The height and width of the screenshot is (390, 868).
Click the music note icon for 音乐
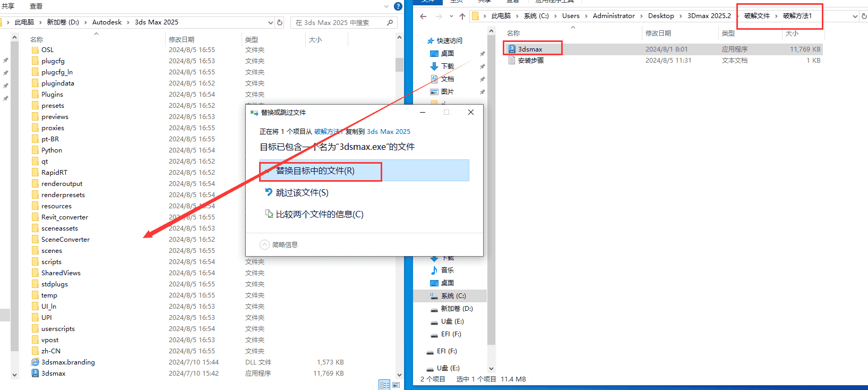[x=434, y=270]
